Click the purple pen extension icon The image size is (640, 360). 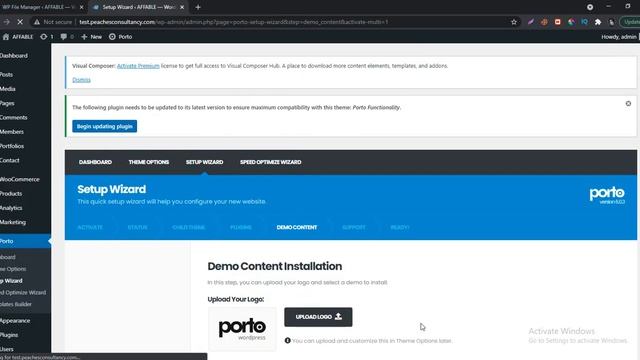pos(531,22)
